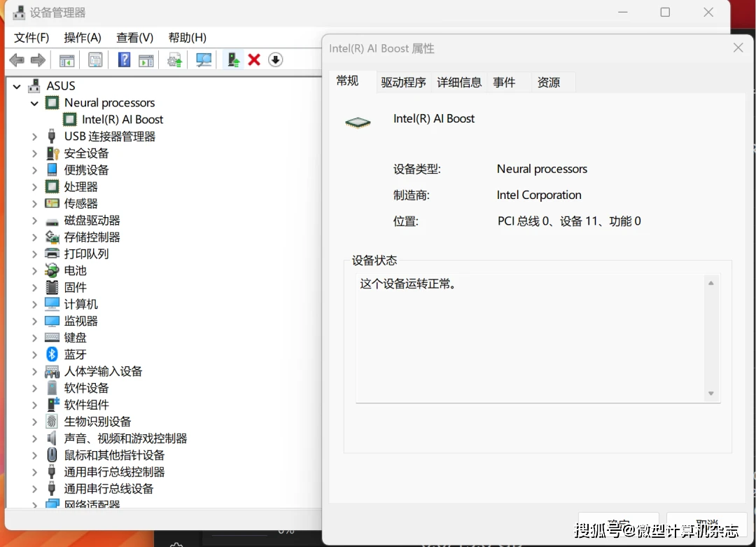
Task: Expand the 磁盘驱动器 category
Action: point(34,221)
